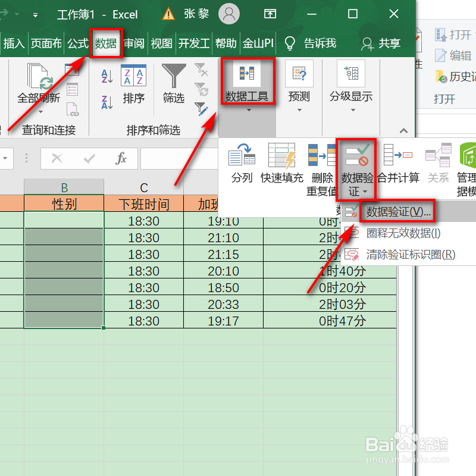The width and height of the screenshot is (476, 476).
Task: Collapse the ribbon with the chevron
Action: point(402,130)
